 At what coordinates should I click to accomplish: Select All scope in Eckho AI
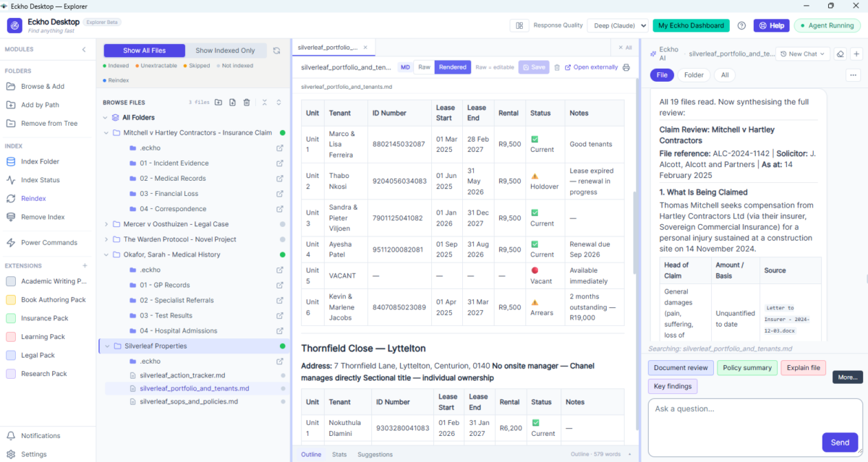pyautogui.click(x=726, y=74)
